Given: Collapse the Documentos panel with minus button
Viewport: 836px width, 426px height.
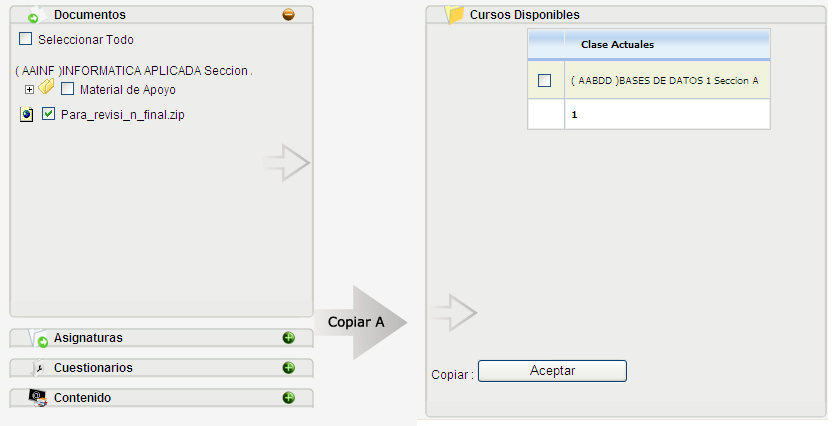Looking at the screenshot, I should (289, 15).
